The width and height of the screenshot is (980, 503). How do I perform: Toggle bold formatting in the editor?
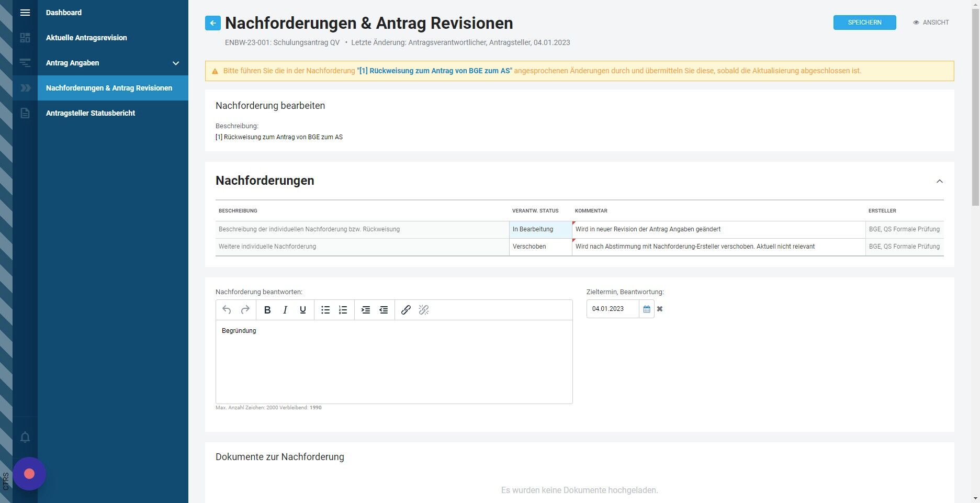[x=267, y=310]
